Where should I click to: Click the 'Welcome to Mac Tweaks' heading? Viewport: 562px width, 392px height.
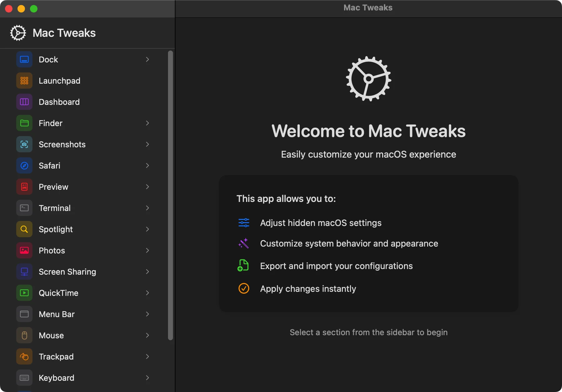tap(368, 131)
